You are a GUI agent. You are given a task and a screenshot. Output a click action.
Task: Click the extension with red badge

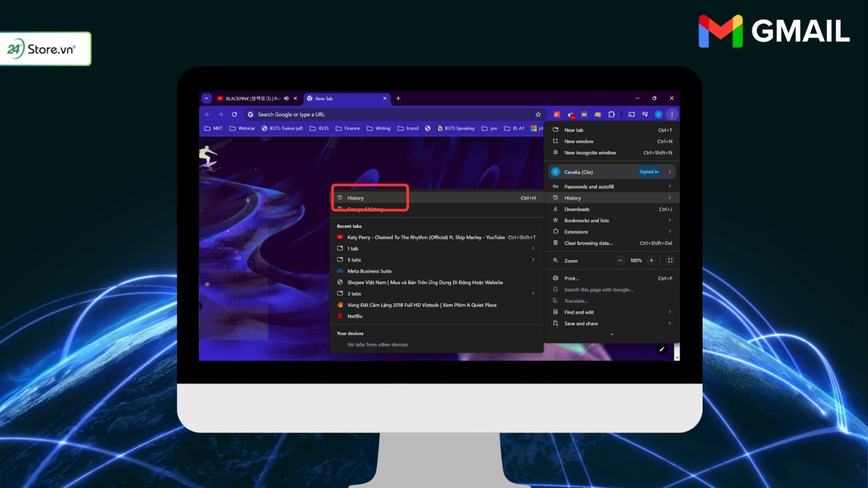571,114
